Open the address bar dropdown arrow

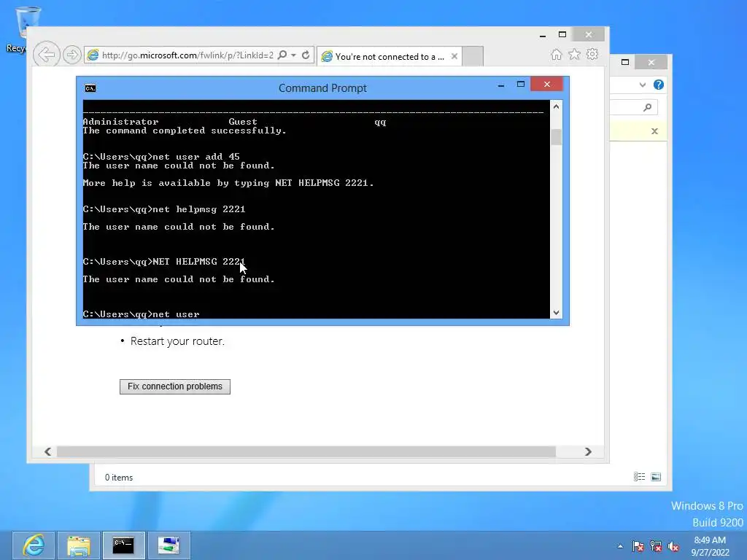pos(294,55)
